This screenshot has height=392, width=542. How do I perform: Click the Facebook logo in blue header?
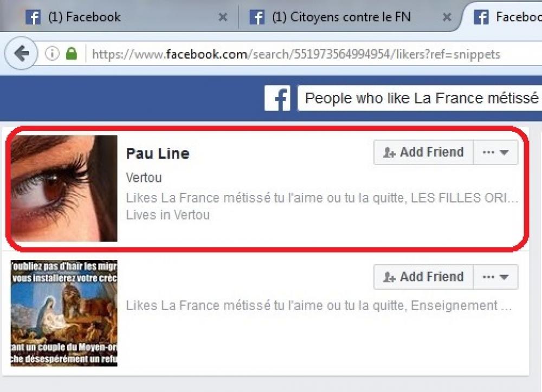pos(278,99)
